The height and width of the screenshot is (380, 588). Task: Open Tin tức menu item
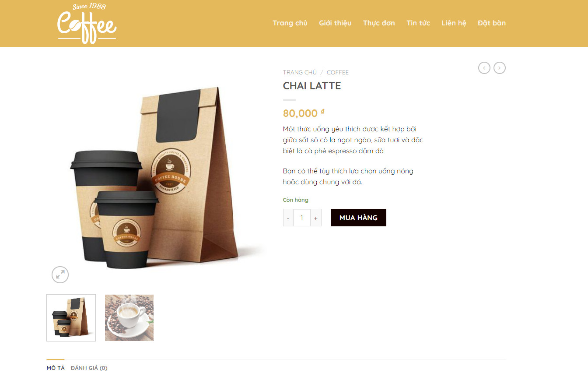pyautogui.click(x=418, y=23)
